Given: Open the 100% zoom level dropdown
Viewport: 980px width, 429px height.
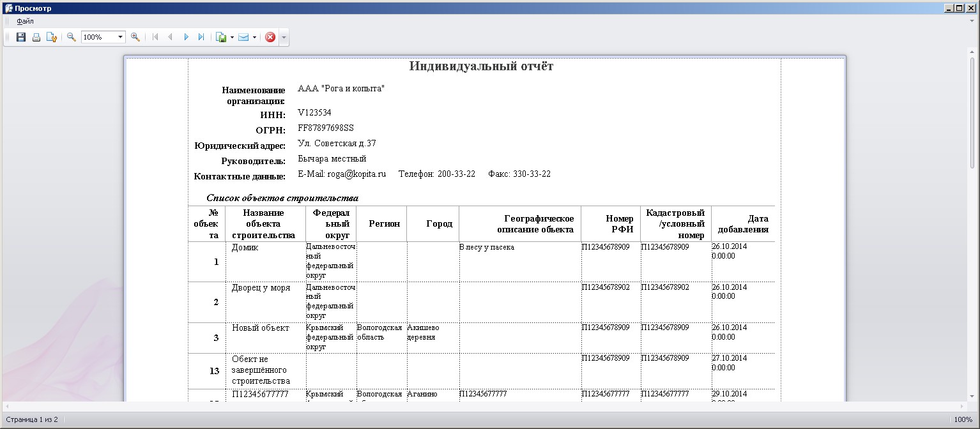Looking at the screenshot, I should tap(121, 37).
